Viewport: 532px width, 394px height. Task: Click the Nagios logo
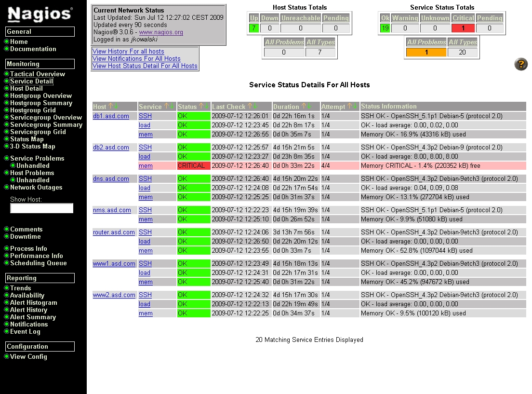[x=40, y=14]
